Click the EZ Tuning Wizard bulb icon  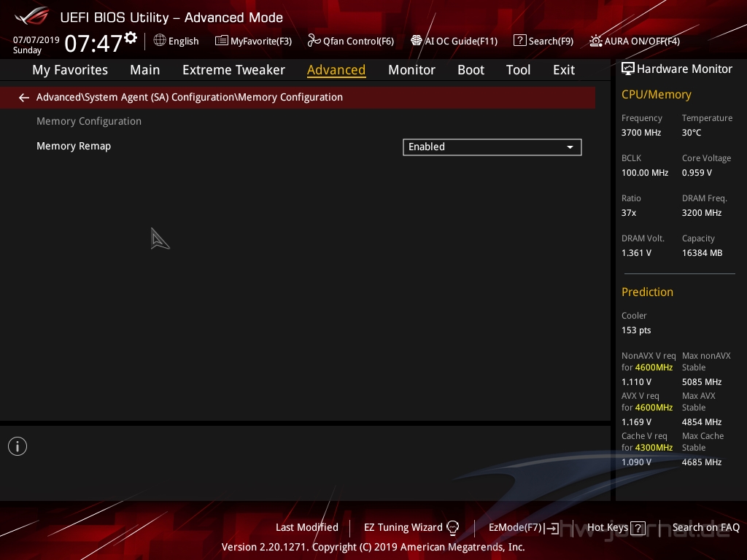(x=452, y=527)
